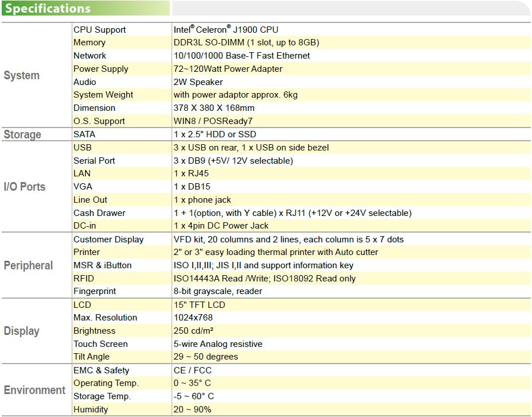Screen dimensions: 532x417
Task: Click the Fingerprint row label
Action: click(x=95, y=291)
